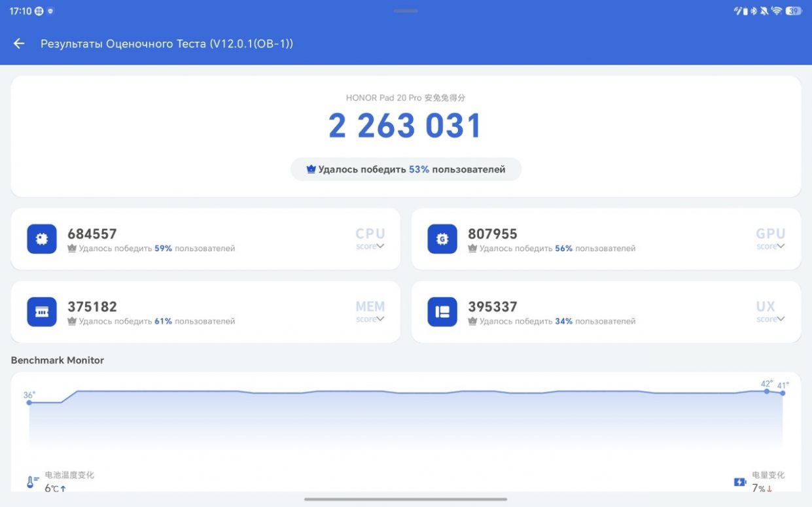Tap the 53% users beaten ranking pill
This screenshot has width=812, height=507.
click(x=406, y=169)
